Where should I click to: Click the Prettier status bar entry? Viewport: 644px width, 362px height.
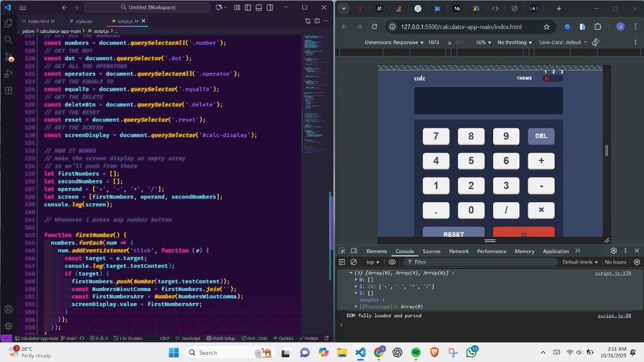(309, 338)
